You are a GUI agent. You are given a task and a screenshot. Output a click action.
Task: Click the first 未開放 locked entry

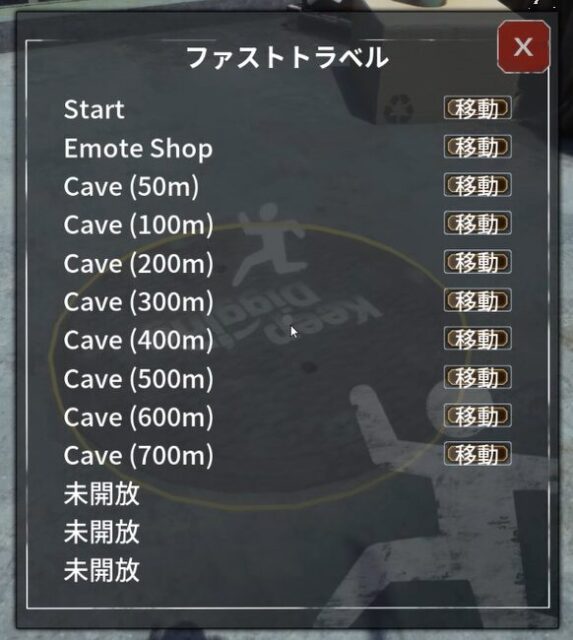point(102,493)
